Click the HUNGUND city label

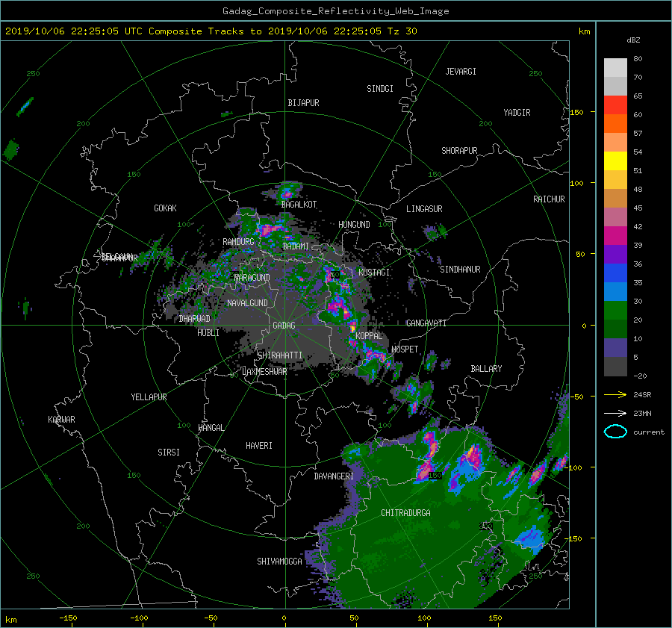[354, 224]
